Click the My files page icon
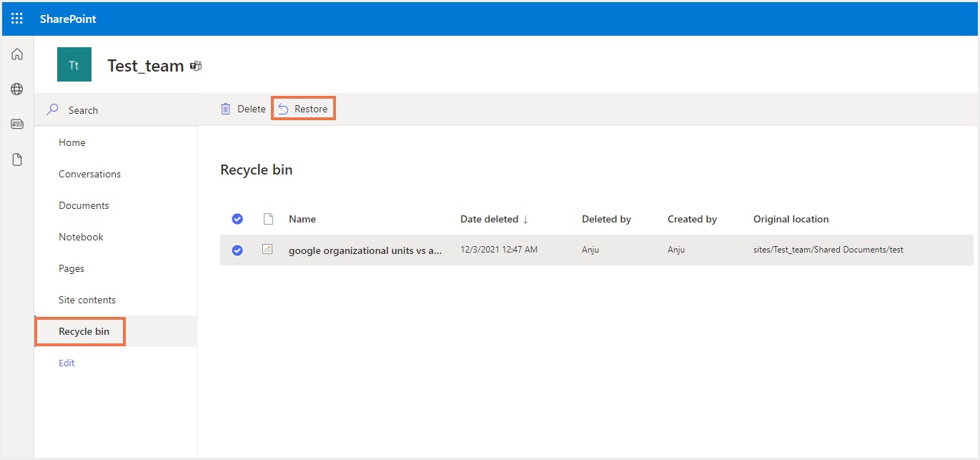This screenshot has width=980, height=460. point(17,160)
